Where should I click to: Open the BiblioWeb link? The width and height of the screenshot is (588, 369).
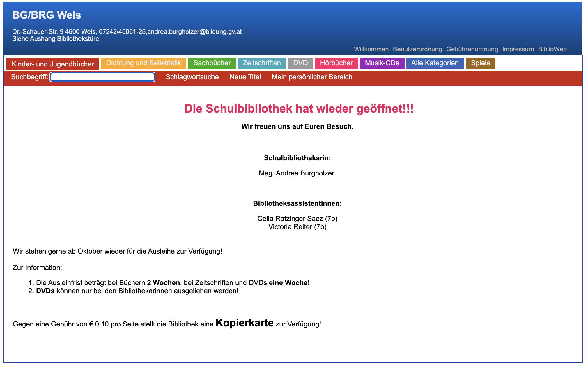point(552,49)
